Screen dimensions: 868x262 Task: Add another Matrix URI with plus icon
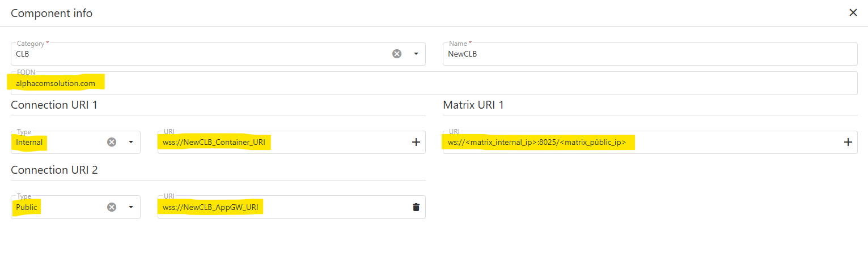[848, 143]
